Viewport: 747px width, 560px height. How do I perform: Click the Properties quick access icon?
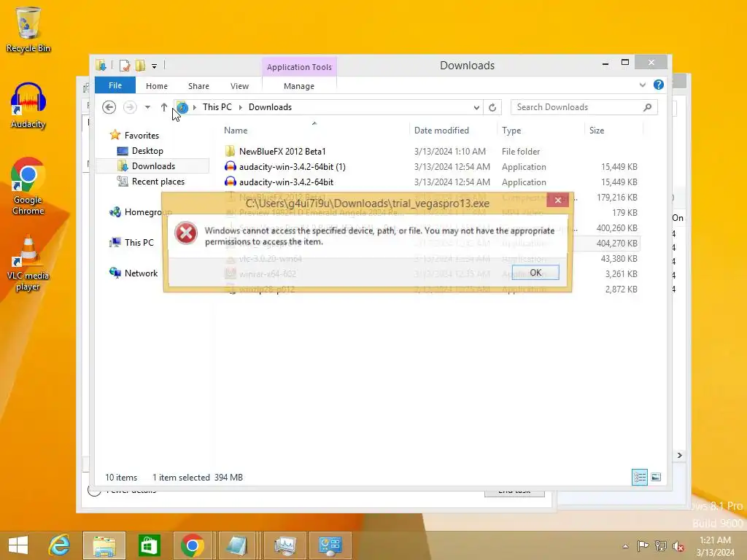[x=124, y=65]
